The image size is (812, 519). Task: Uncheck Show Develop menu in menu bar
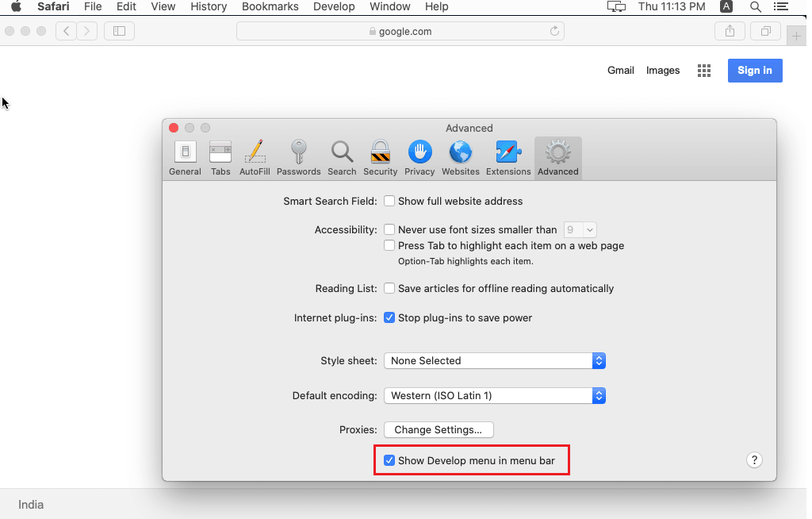[389, 460]
